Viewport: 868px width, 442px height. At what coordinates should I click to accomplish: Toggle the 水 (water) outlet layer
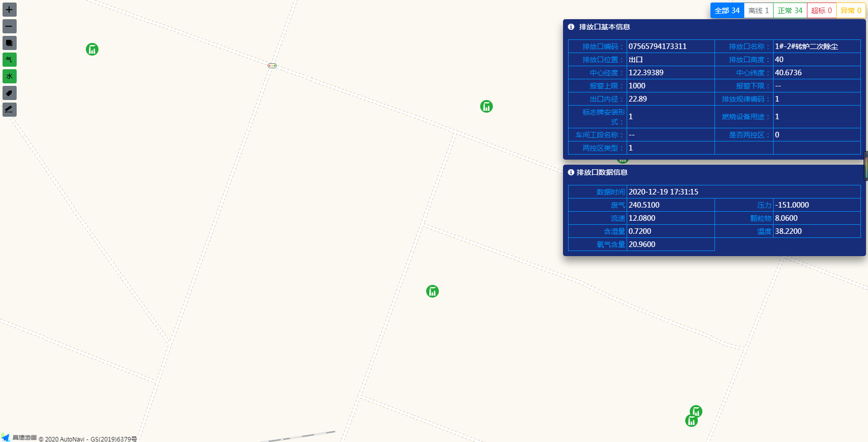click(x=10, y=76)
